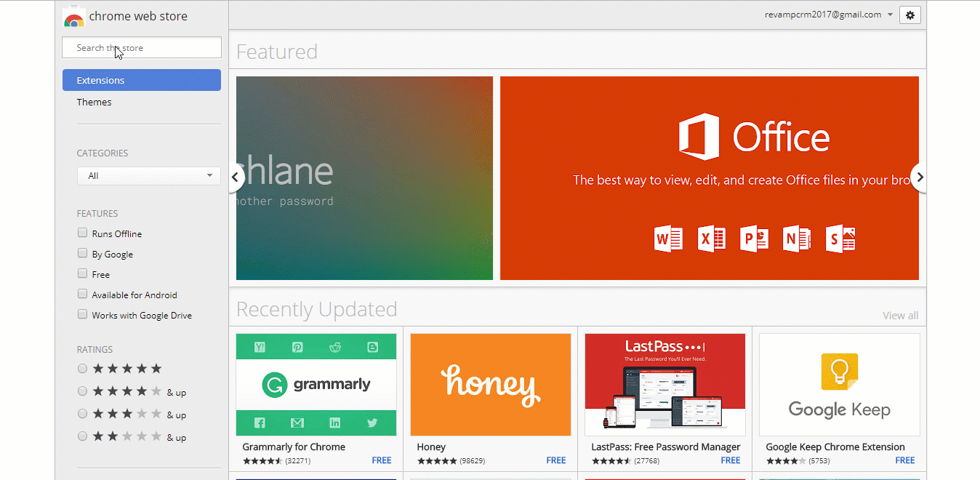Select four stars & up rating
Screen dimensions: 980x480
click(82, 391)
